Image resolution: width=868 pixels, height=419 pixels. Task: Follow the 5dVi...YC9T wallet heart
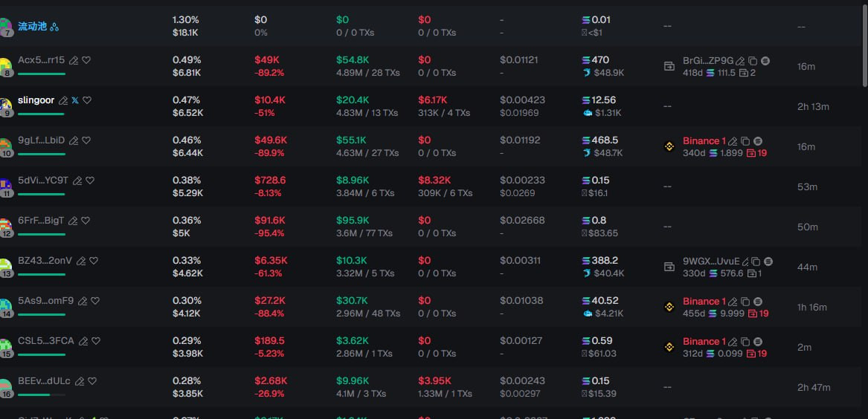click(x=90, y=181)
